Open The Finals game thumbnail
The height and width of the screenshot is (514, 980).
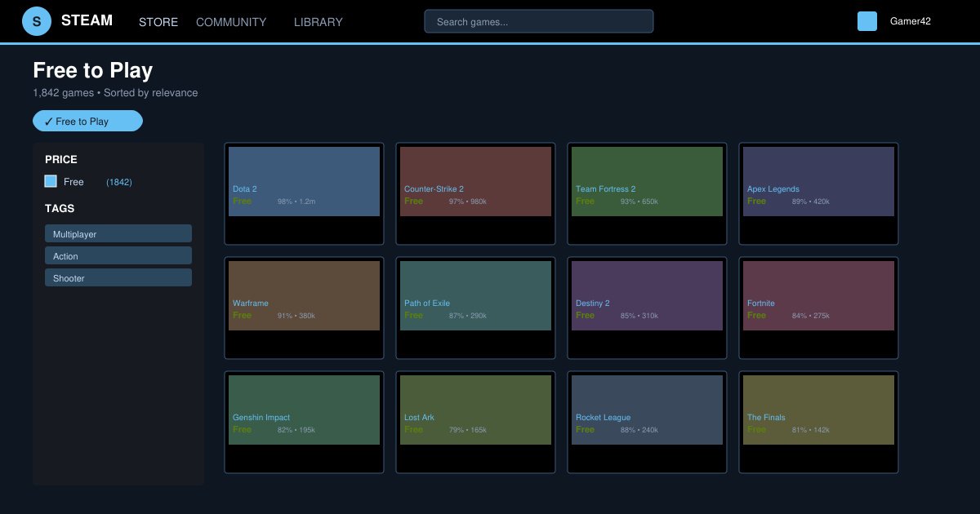[818, 410]
